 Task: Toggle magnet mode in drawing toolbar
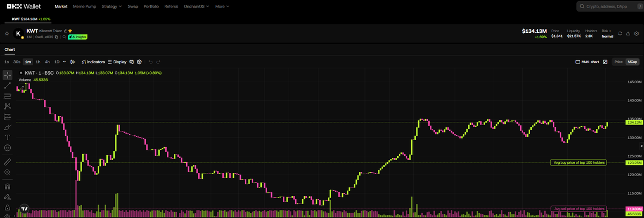(8, 187)
